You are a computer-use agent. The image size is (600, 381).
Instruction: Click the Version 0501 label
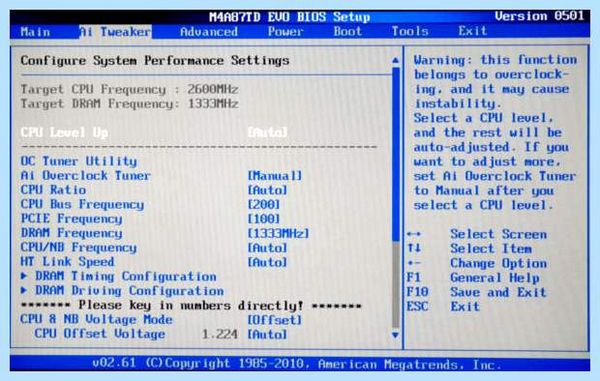point(539,16)
